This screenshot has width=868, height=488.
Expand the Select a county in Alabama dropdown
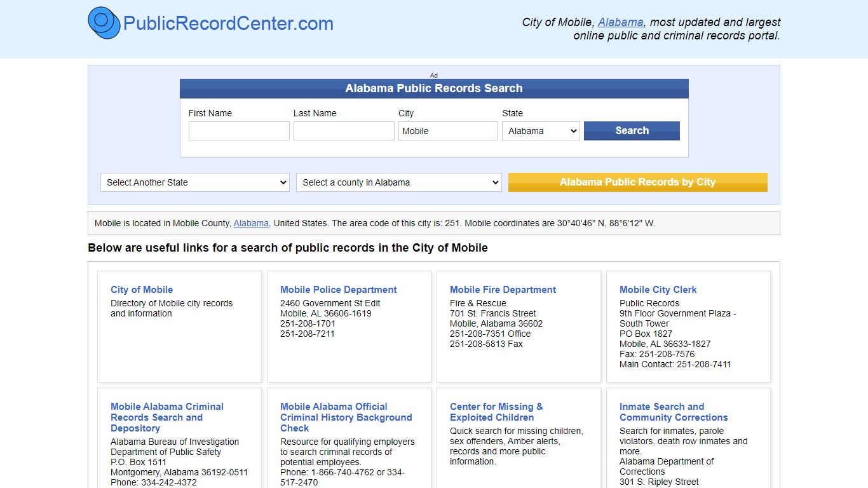[x=398, y=182]
